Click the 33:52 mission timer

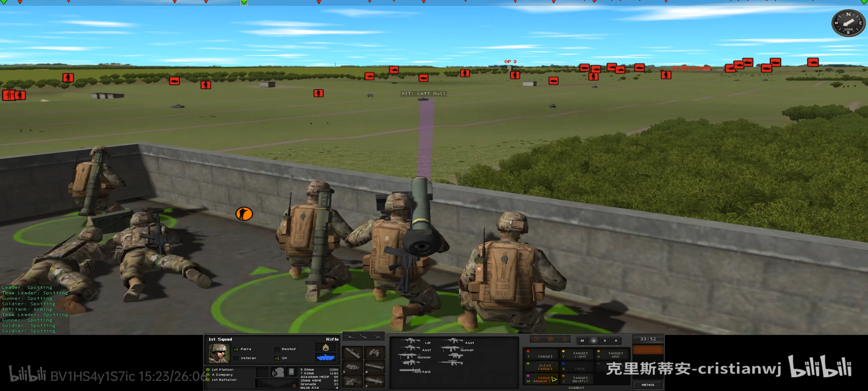tap(648, 339)
